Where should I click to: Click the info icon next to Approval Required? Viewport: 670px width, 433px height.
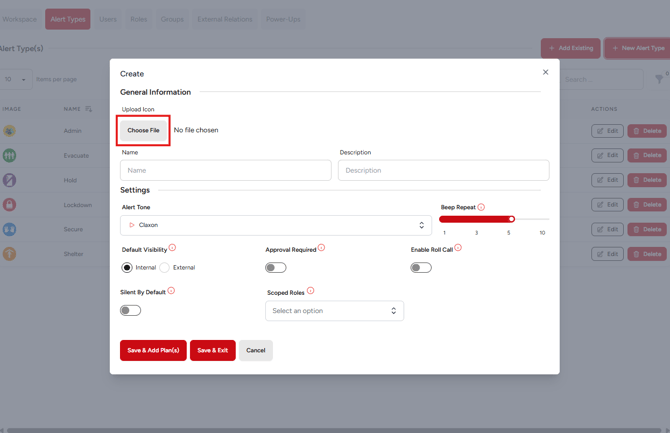click(x=321, y=248)
